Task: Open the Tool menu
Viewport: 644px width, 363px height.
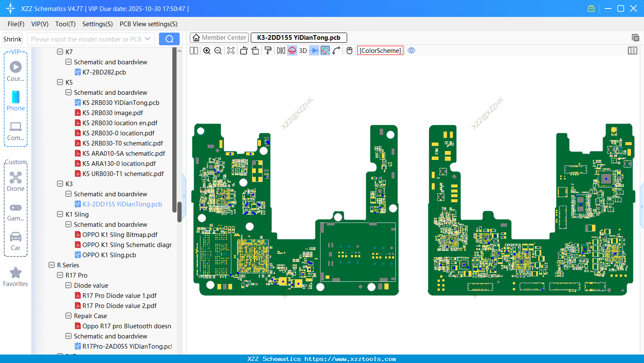Action: [x=65, y=24]
